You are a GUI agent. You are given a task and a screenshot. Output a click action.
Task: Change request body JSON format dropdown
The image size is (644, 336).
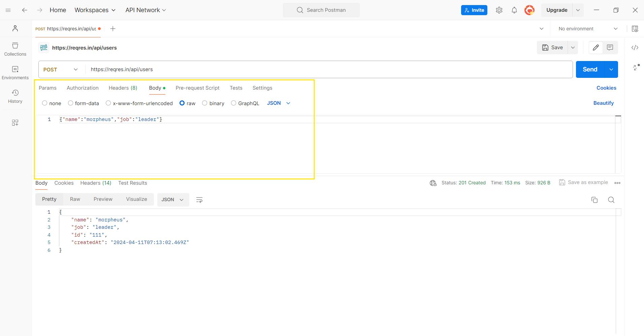pyautogui.click(x=279, y=103)
